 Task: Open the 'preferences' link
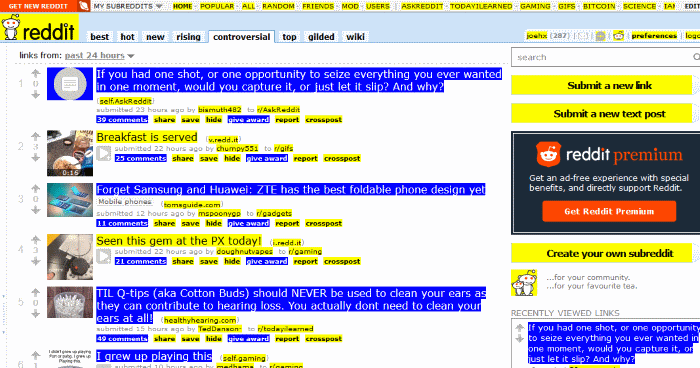(x=654, y=35)
